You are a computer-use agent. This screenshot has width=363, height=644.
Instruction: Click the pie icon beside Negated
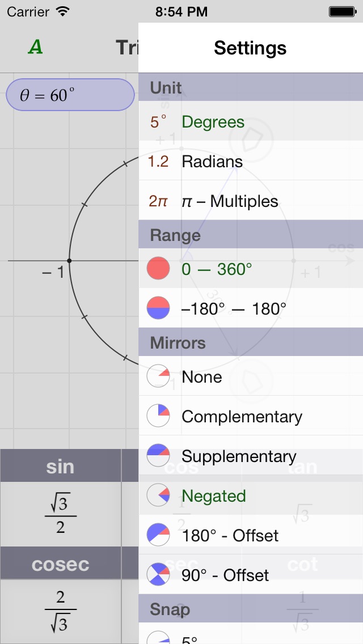158,495
